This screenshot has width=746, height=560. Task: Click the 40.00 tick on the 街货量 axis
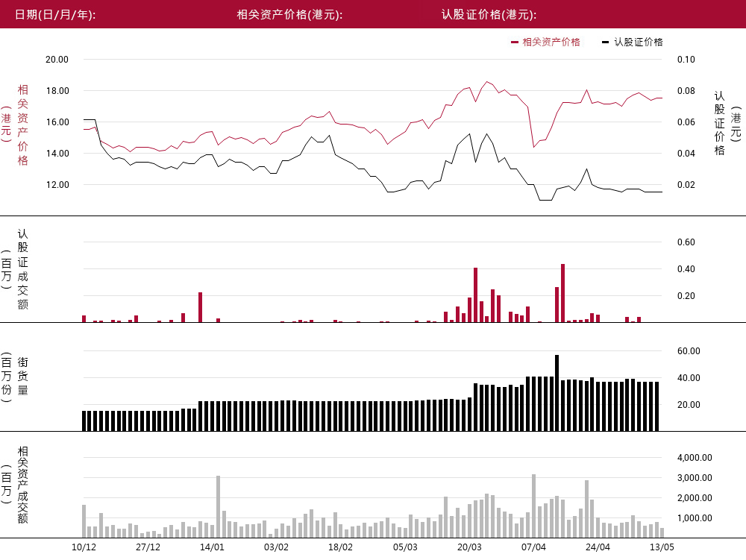tap(689, 378)
